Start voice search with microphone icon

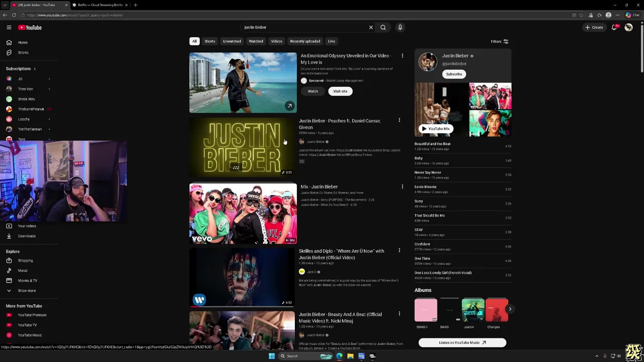click(400, 27)
